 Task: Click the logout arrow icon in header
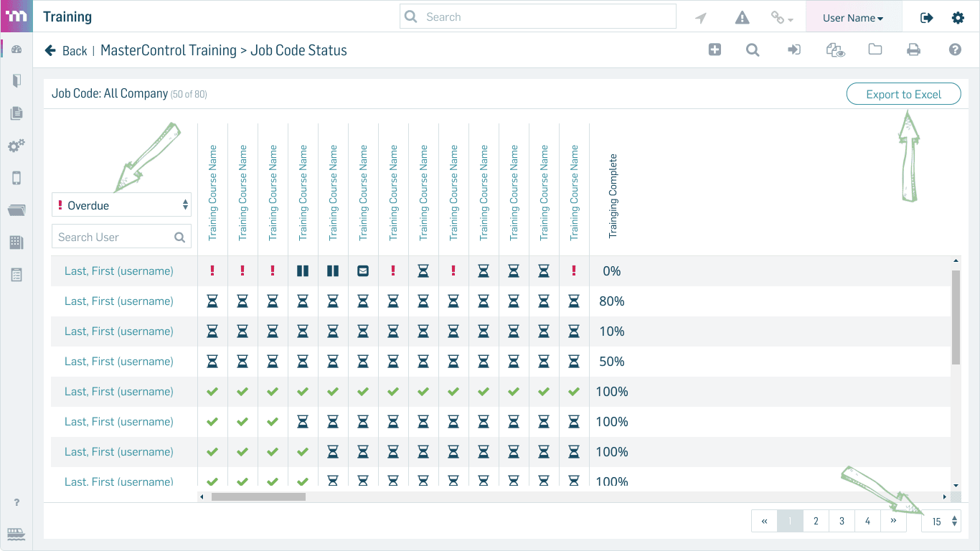[x=927, y=18]
